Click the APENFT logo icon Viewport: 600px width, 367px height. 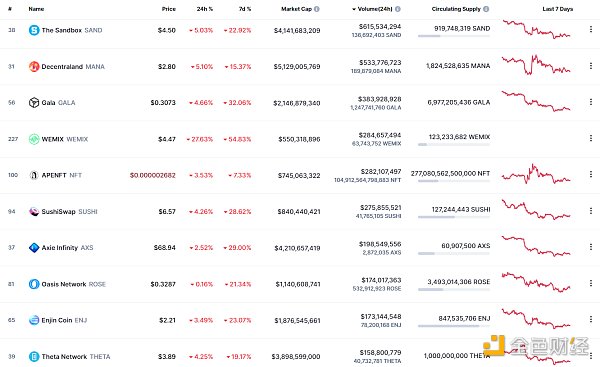pos(34,175)
